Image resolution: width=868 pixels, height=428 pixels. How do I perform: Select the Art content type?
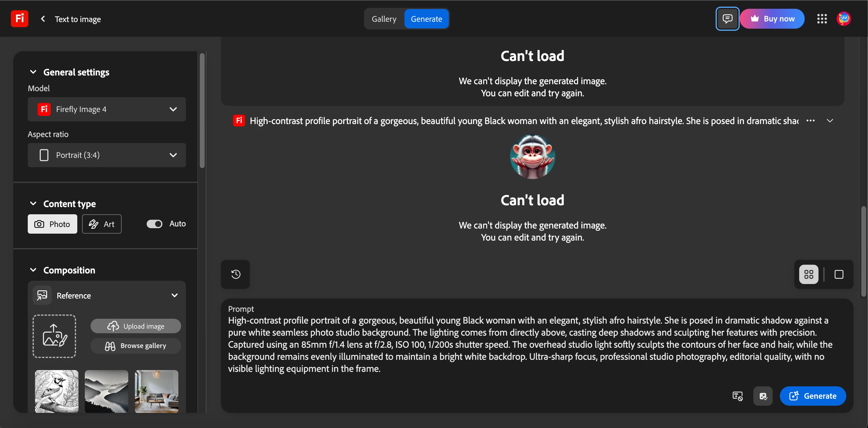(102, 224)
